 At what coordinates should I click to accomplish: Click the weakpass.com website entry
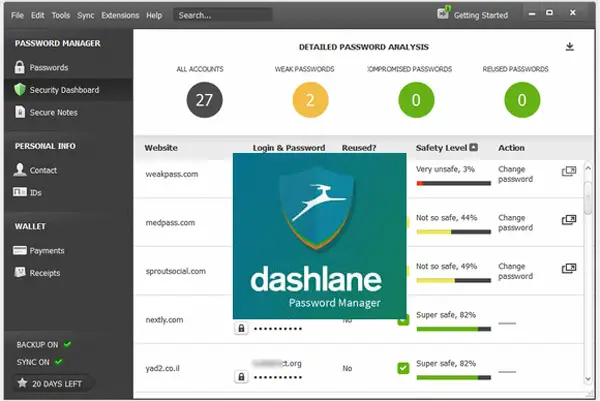click(x=172, y=174)
